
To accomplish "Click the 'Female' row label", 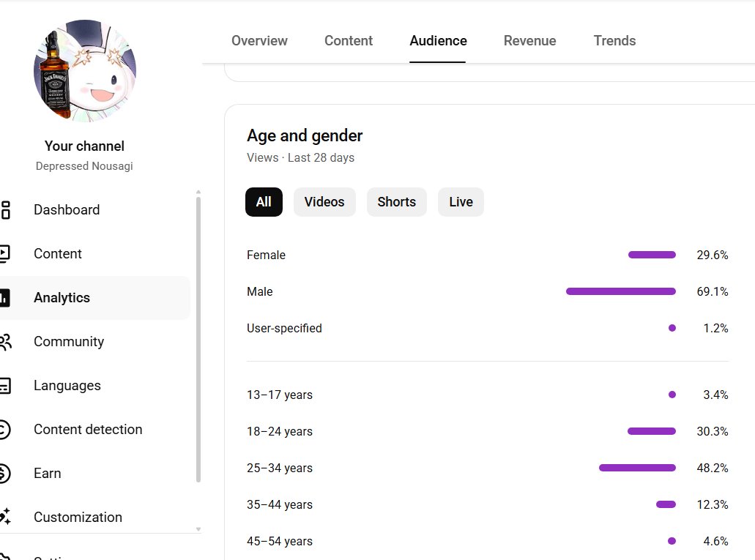I will coord(267,255).
